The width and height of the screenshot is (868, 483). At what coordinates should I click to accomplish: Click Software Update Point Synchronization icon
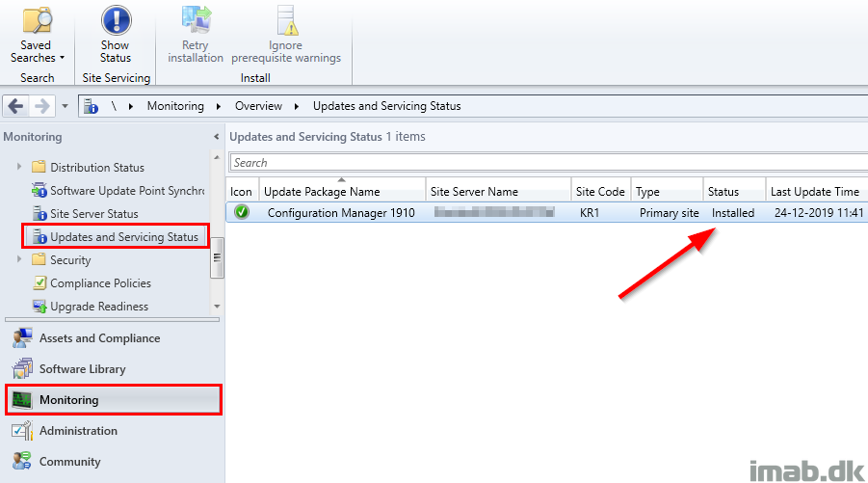[39, 190]
